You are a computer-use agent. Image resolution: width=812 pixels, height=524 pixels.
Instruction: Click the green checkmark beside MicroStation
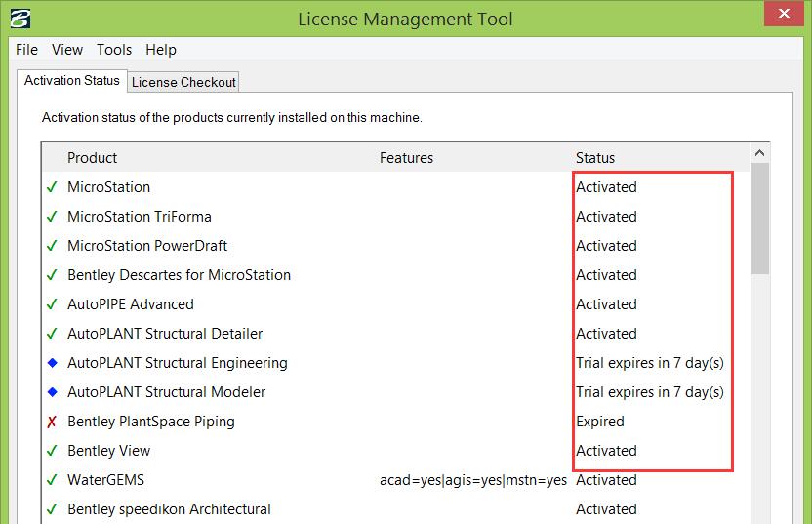52,187
